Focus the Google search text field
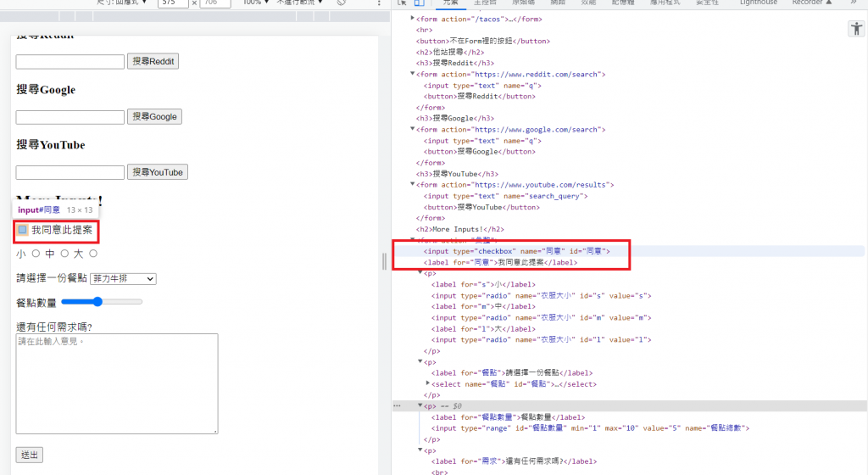 coord(70,117)
